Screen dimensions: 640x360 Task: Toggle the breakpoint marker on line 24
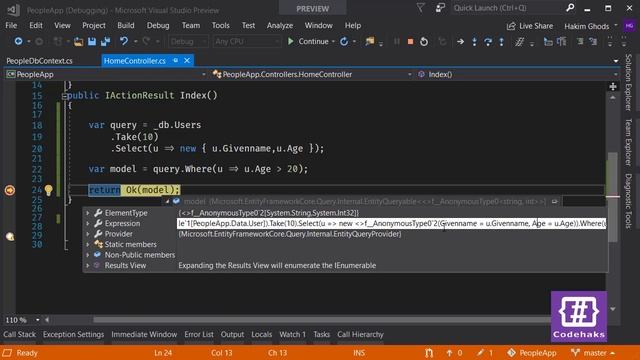point(10,190)
